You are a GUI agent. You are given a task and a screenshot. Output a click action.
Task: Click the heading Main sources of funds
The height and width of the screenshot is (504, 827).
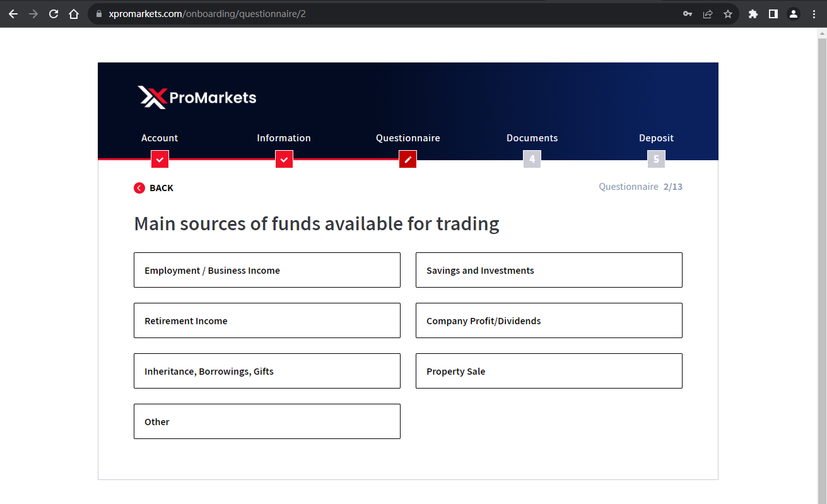point(317,224)
